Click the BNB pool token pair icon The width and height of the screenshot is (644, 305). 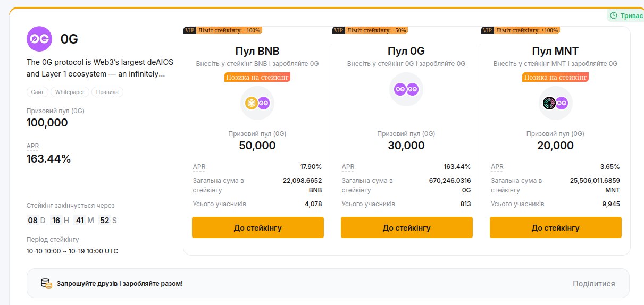(x=257, y=103)
